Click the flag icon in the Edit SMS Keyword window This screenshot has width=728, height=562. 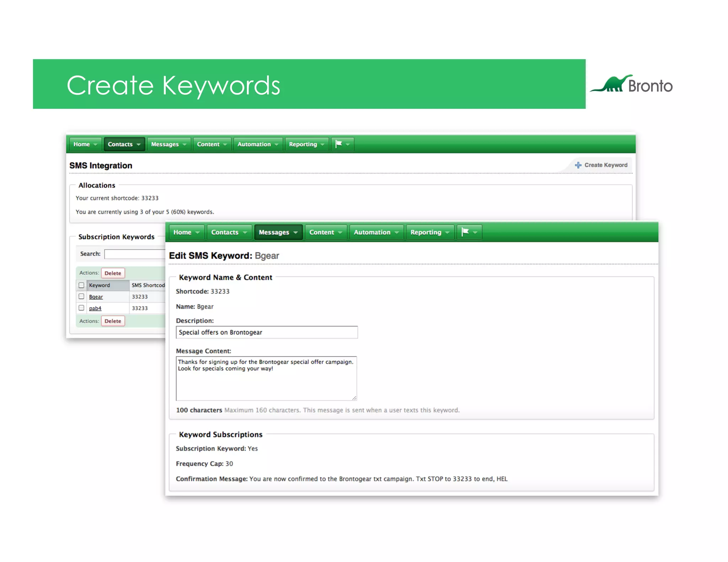click(465, 232)
